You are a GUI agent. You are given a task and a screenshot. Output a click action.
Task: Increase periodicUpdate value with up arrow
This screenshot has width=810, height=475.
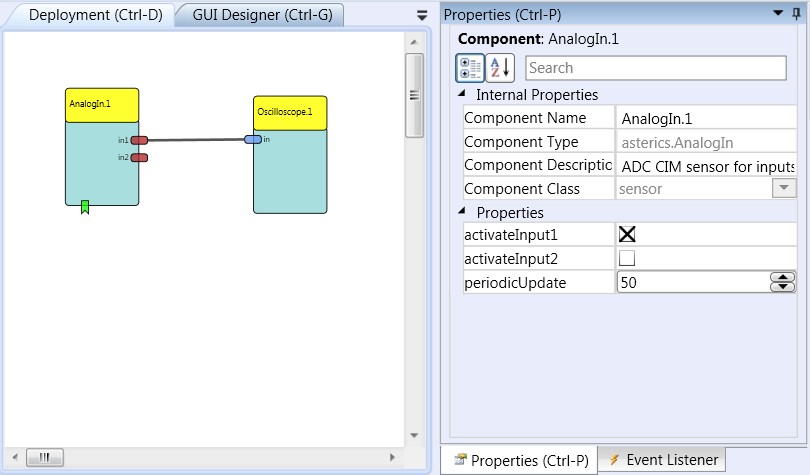pos(783,277)
